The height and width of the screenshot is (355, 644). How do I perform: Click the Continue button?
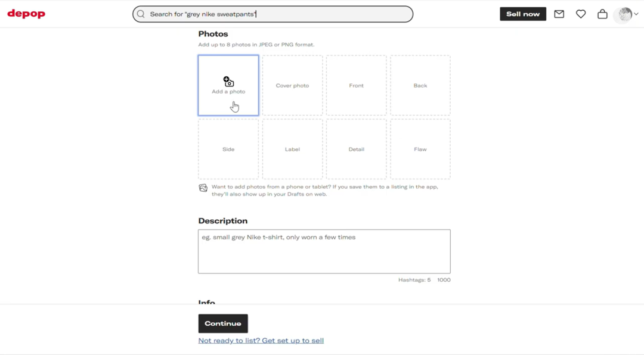click(223, 323)
